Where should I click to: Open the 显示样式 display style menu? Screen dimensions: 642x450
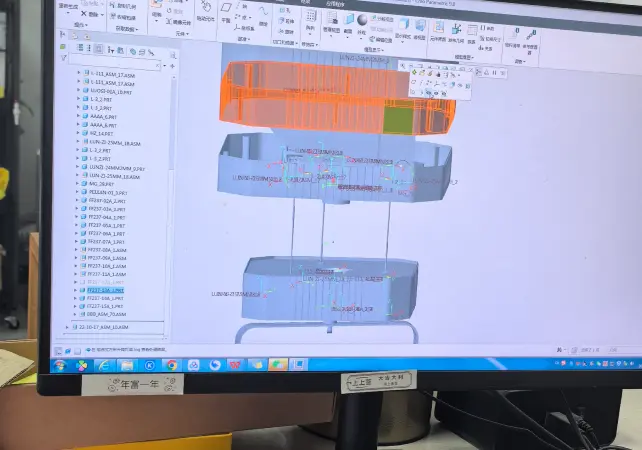pyautogui.click(x=403, y=28)
